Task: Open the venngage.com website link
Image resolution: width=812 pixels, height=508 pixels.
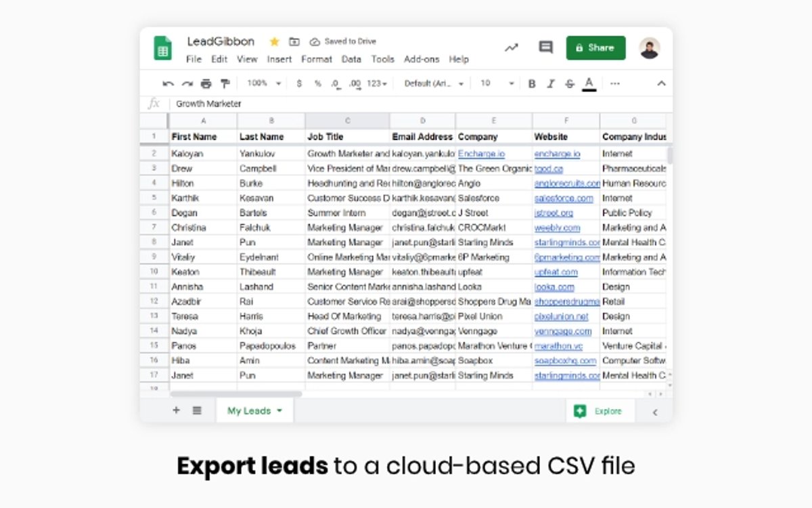Action: (x=563, y=331)
